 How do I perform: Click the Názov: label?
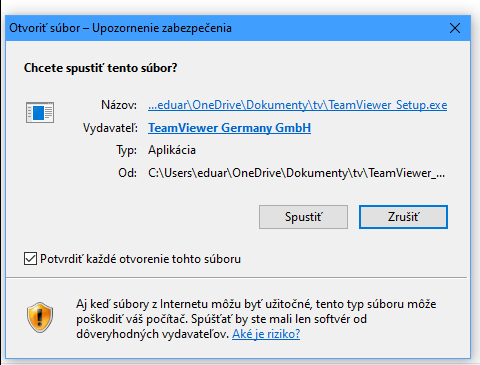(x=119, y=105)
